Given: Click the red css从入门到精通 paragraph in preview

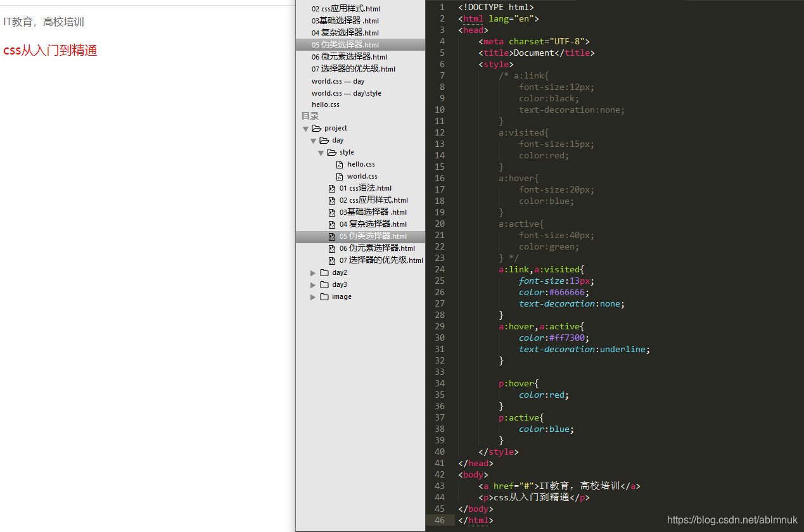Looking at the screenshot, I should coord(50,51).
